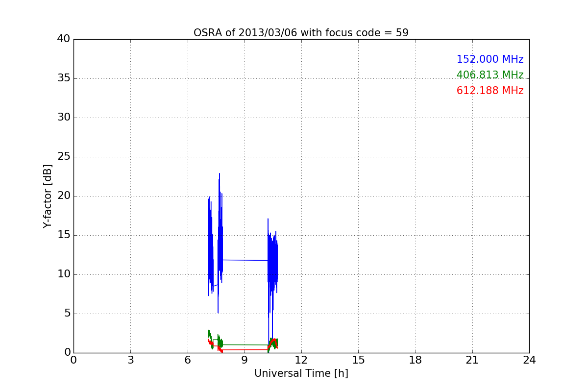This screenshot has height=392, width=588.
Task: Click the x-axis tick label 12
Action: [x=301, y=360]
